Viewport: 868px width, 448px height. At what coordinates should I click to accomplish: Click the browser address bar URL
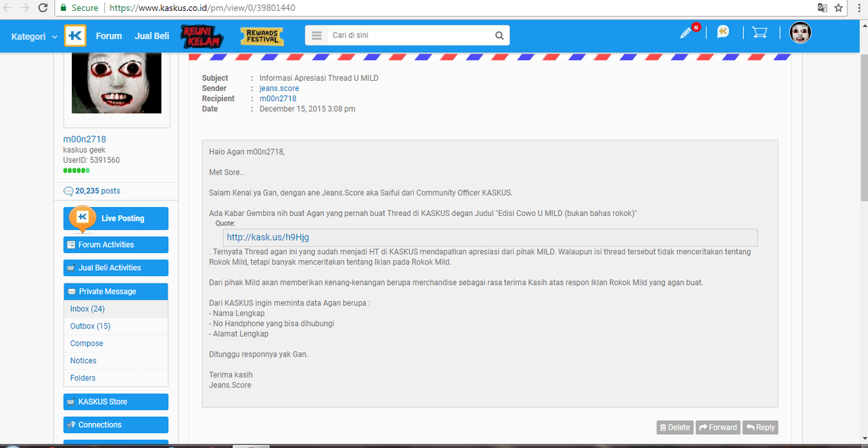tap(202, 8)
